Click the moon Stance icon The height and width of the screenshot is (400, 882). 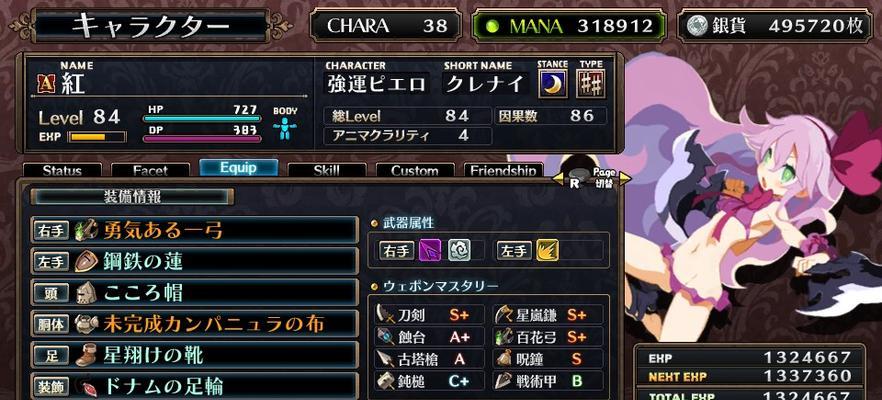552,84
